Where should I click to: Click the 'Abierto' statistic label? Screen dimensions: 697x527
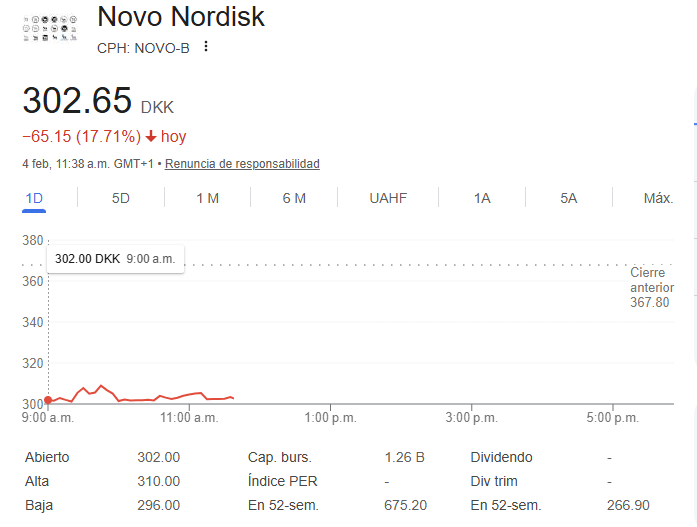[47, 457]
